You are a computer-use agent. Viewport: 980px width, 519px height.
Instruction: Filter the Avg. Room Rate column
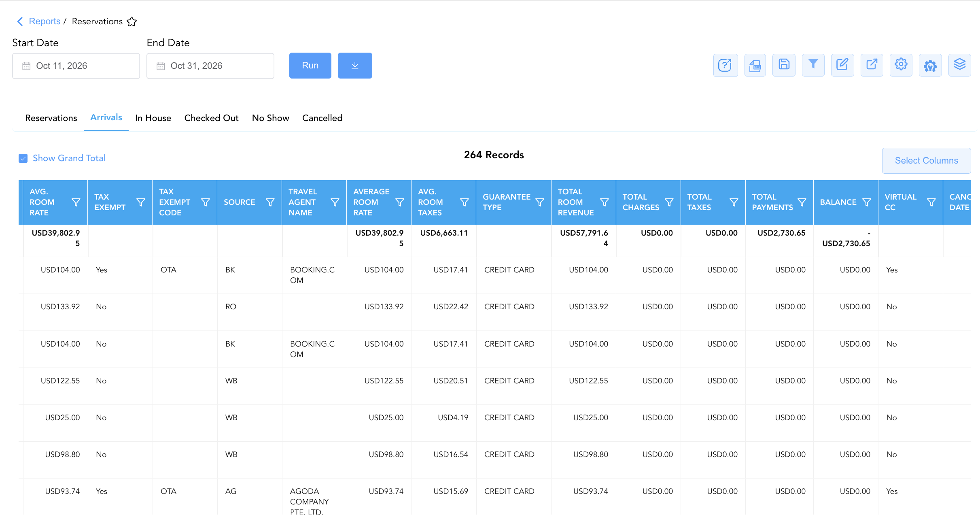pos(76,202)
